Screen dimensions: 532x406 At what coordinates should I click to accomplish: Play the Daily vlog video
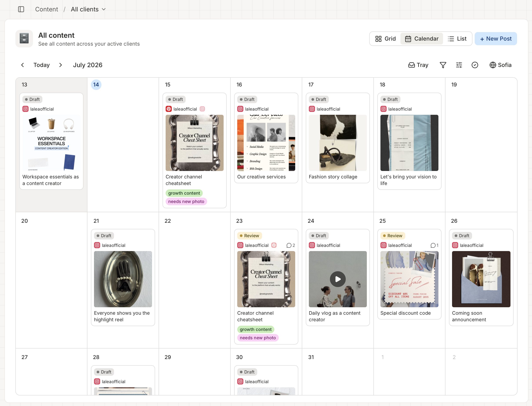(x=338, y=279)
